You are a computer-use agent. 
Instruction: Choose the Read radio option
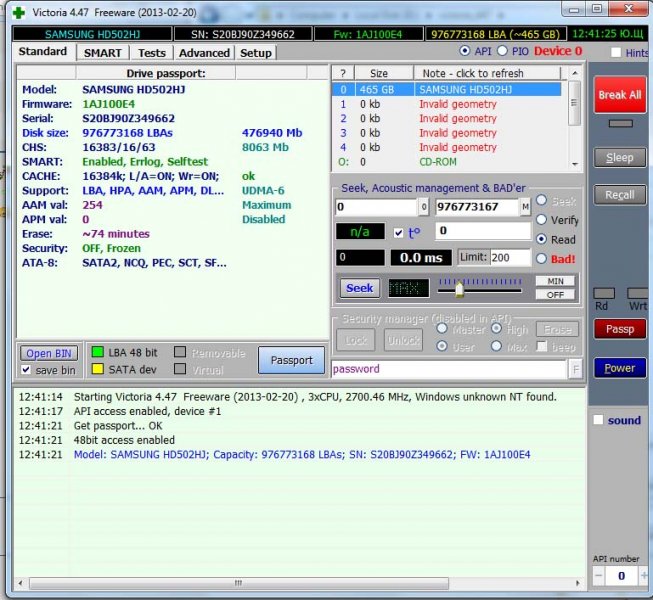point(541,239)
